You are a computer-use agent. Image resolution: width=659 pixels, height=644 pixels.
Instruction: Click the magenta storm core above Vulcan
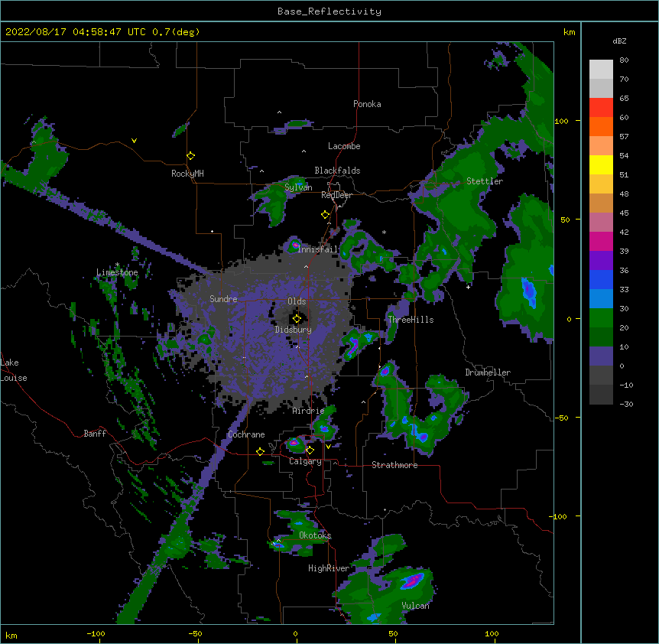(413, 581)
